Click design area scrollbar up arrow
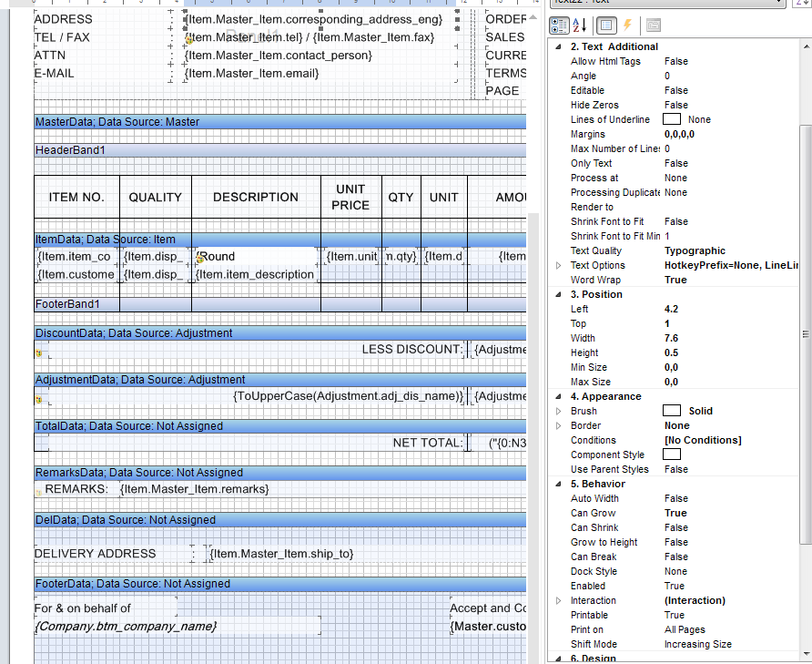This screenshot has width=812, height=664. pyautogui.click(x=533, y=17)
